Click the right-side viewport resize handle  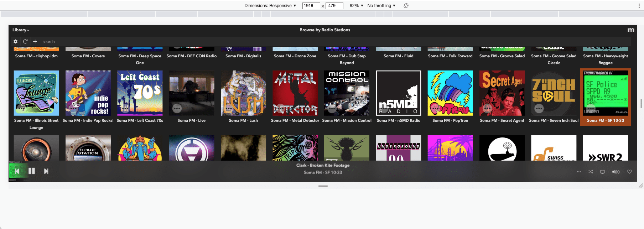pyautogui.click(x=640, y=104)
